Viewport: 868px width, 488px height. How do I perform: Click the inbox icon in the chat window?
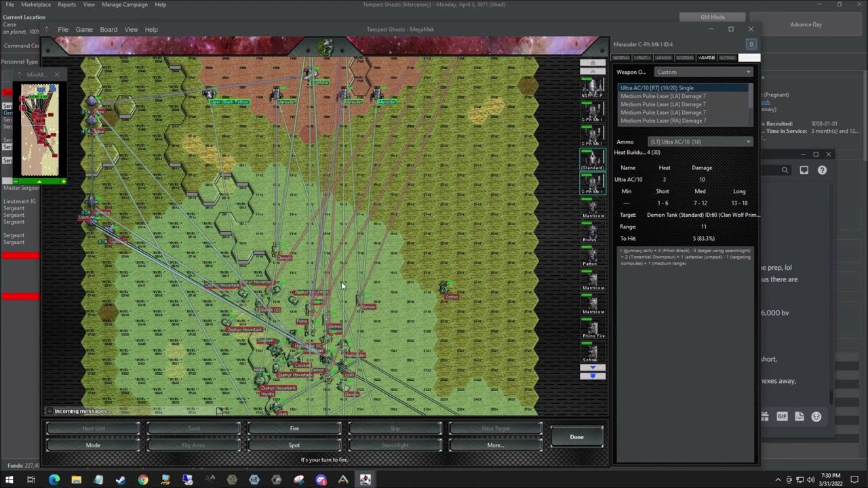804,170
